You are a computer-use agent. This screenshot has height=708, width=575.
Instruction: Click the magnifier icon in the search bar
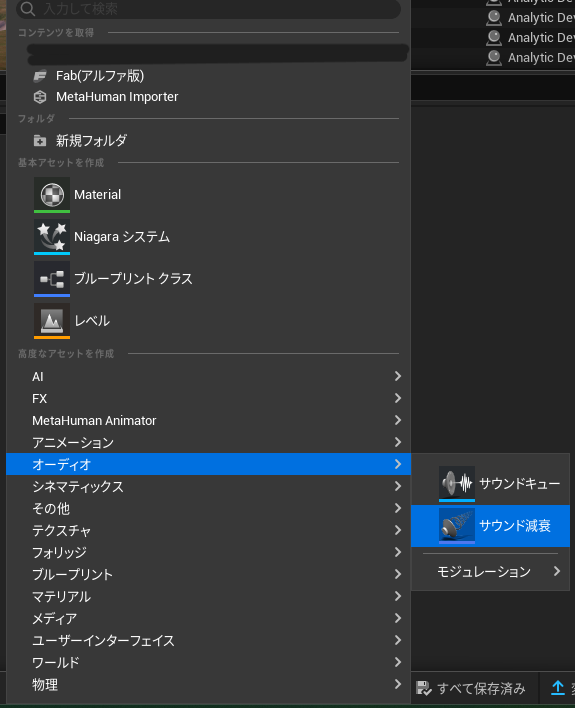(x=28, y=9)
